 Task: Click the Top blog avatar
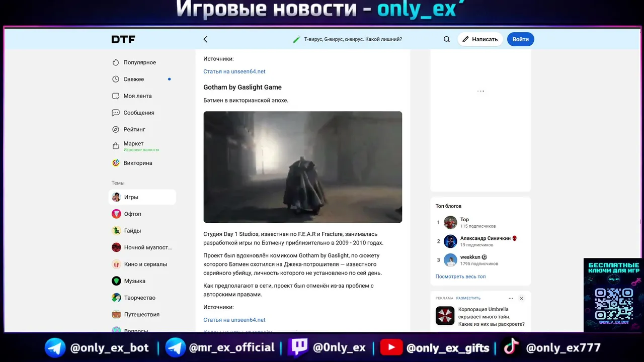point(450,222)
